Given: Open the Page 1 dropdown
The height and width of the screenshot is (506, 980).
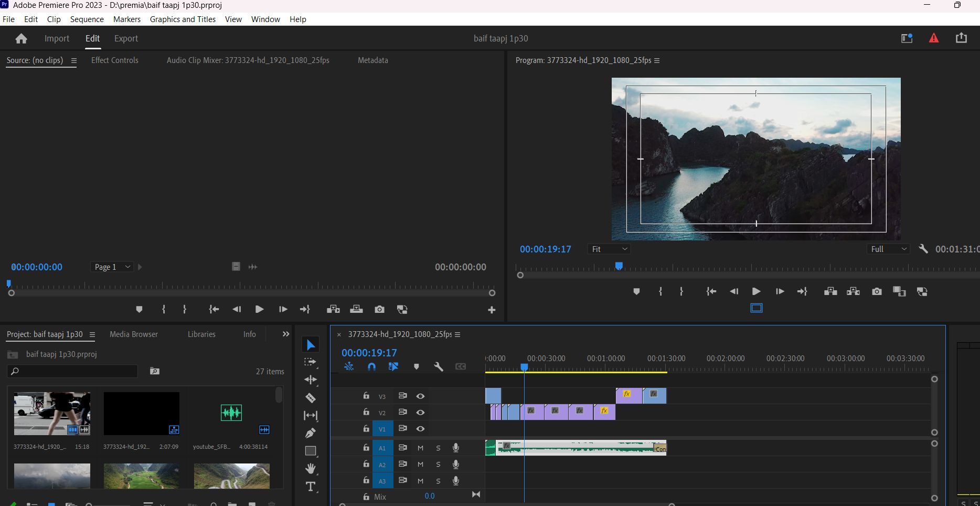Looking at the screenshot, I should tap(112, 267).
